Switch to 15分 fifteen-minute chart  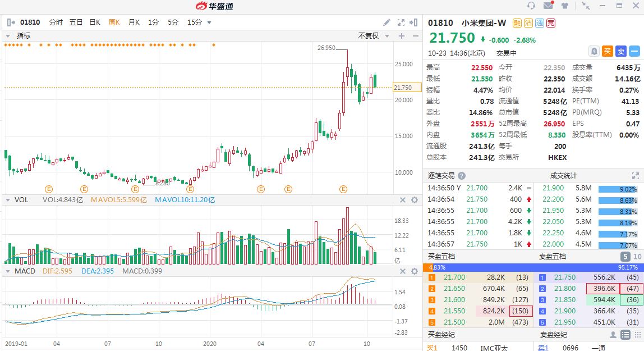coord(194,22)
